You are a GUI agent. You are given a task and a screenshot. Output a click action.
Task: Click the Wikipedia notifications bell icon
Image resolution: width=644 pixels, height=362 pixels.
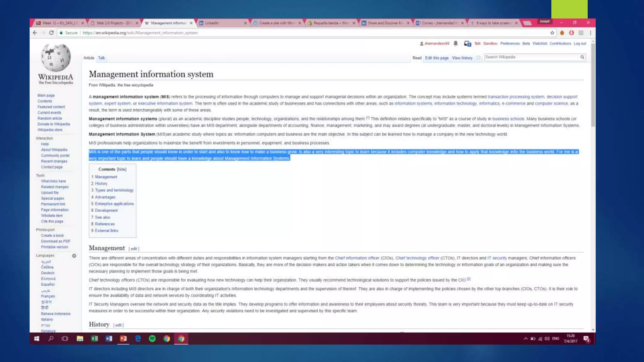[455, 44]
